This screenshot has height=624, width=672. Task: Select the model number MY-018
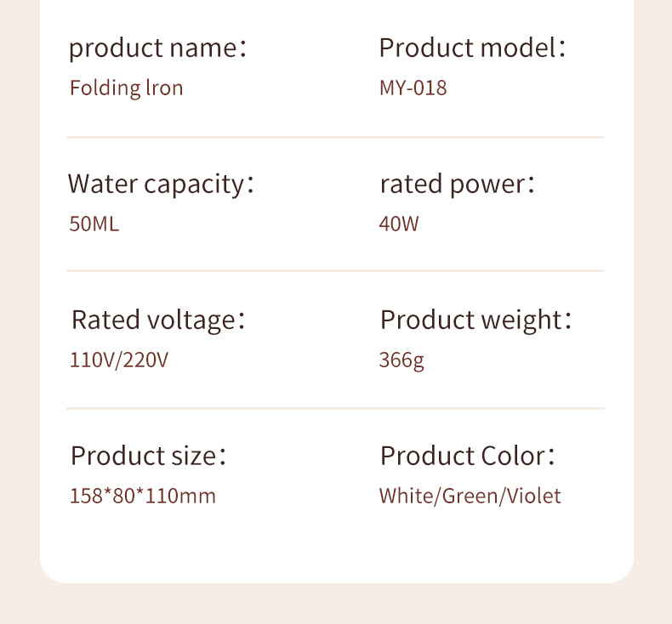[x=413, y=88]
